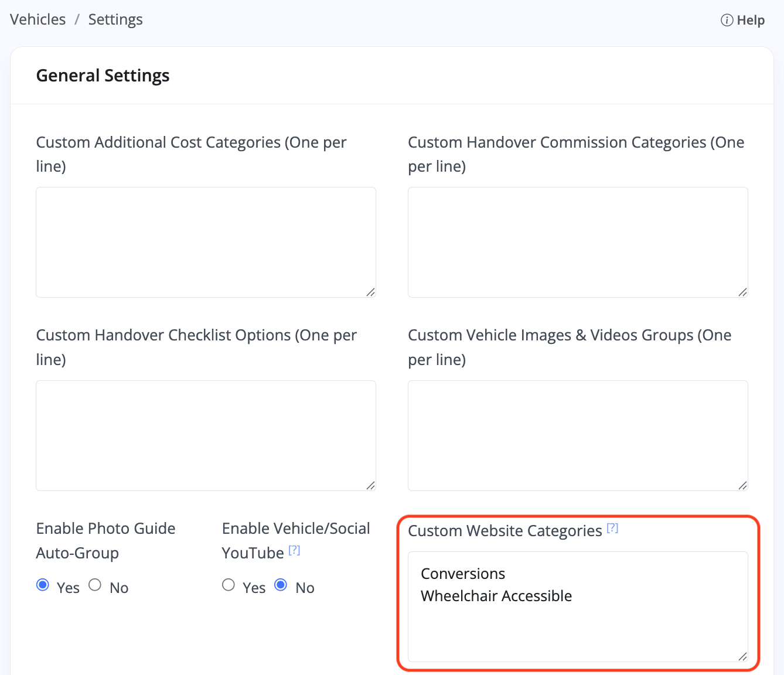Click resize handle of Additional Cost Categories box
This screenshot has height=675, width=784.
[x=370, y=292]
